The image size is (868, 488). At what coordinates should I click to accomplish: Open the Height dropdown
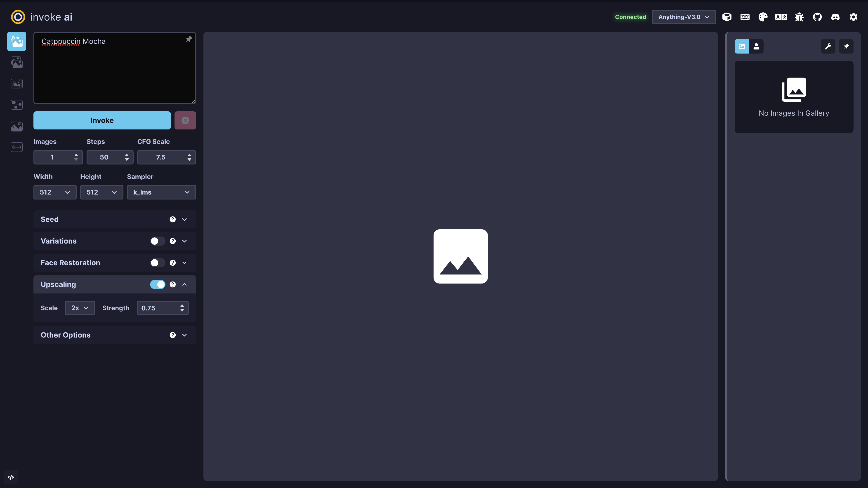101,192
